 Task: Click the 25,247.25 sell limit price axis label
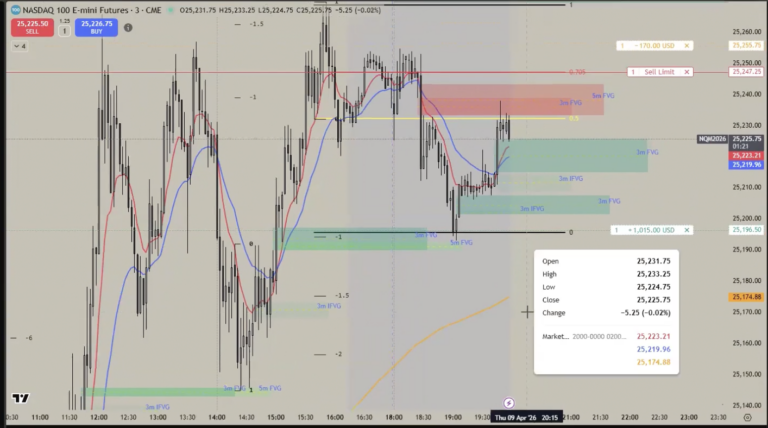coord(746,72)
